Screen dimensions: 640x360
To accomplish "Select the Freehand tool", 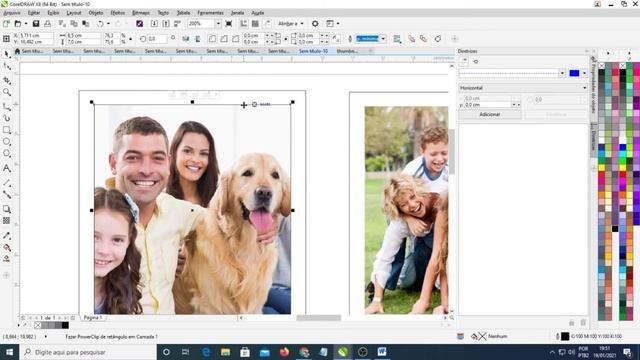I will (7, 106).
